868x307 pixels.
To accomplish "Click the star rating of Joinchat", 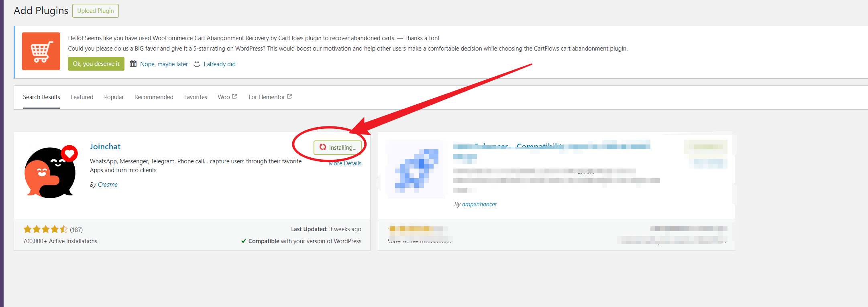I will [x=45, y=230].
